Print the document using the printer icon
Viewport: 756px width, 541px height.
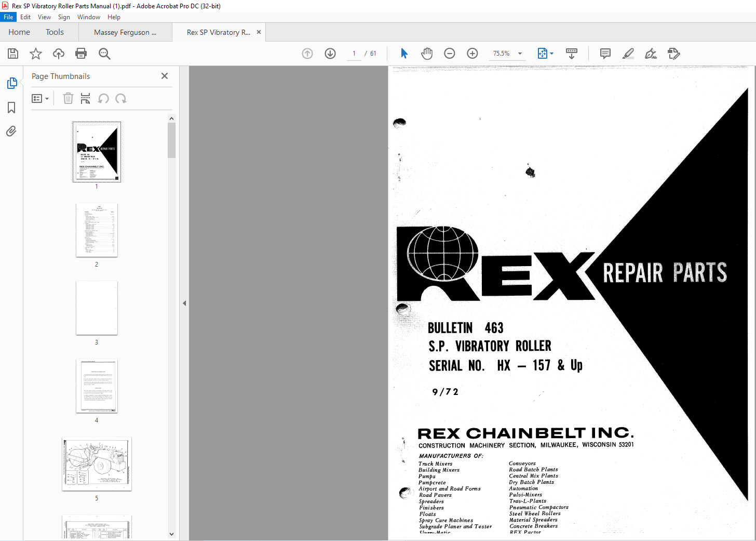pos(81,54)
